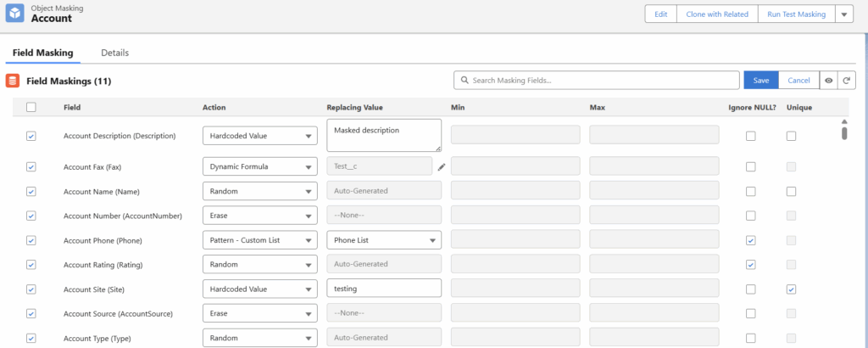Click the scroll up arrow in table
Viewport: 868px width, 348px height.
point(844,121)
